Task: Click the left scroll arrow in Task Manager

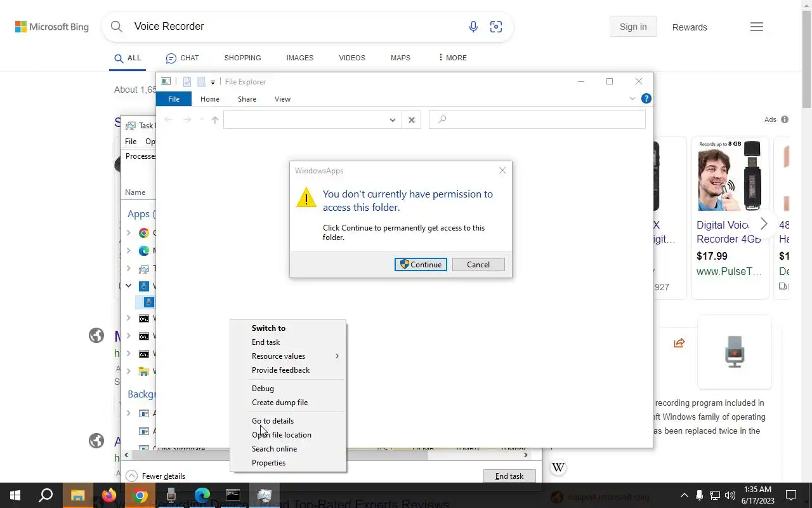Action: 127,455
